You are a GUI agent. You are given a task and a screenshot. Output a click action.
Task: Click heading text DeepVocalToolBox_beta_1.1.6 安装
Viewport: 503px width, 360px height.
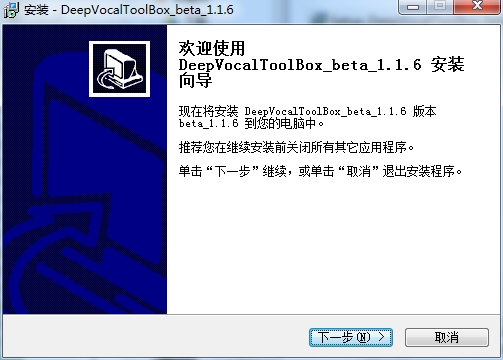pyautogui.click(x=321, y=64)
